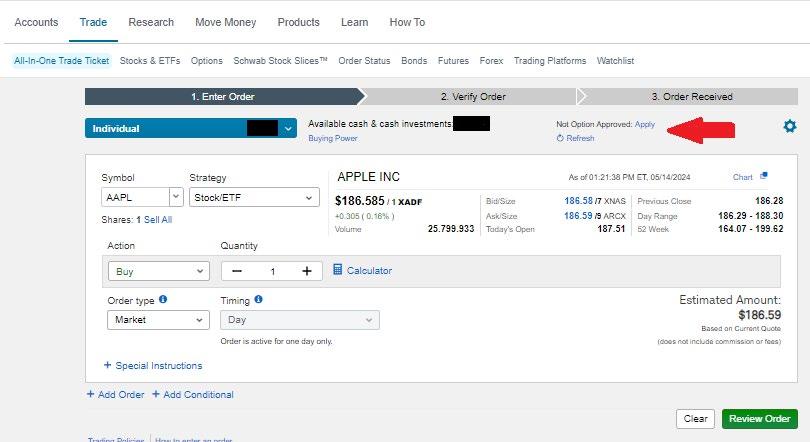The image size is (810, 442).
Task: Click the Refresh icon under option approval
Action: pos(560,138)
